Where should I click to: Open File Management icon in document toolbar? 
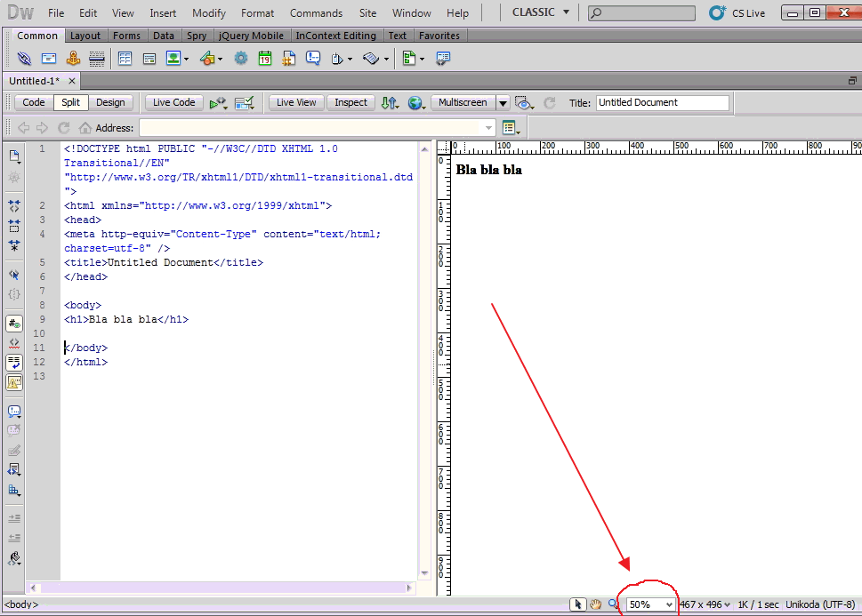click(390, 103)
